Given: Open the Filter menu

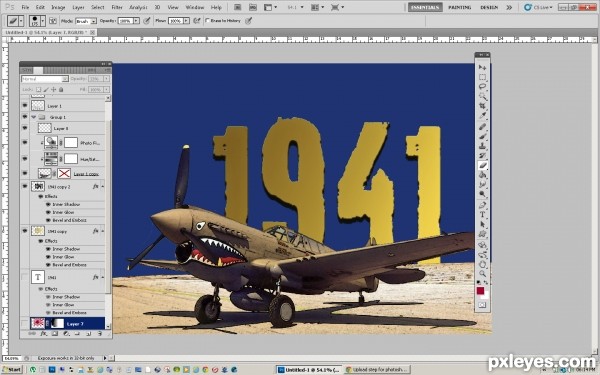Looking at the screenshot, I should [117, 7].
